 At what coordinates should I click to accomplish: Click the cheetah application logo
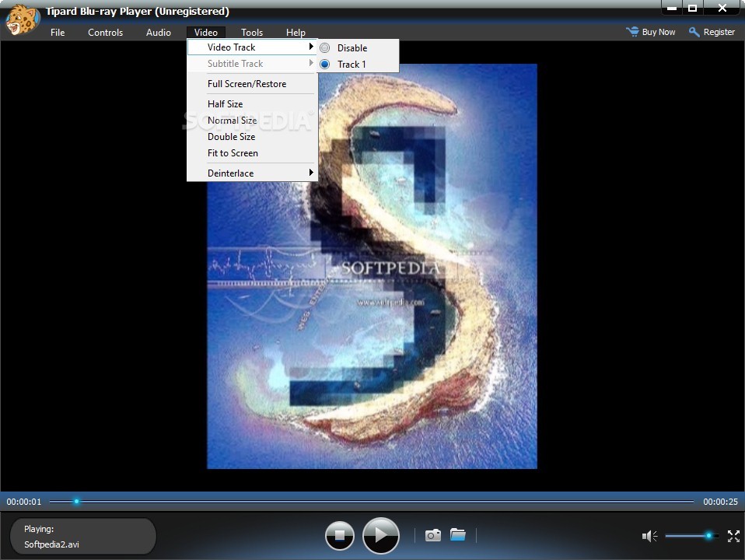23,19
